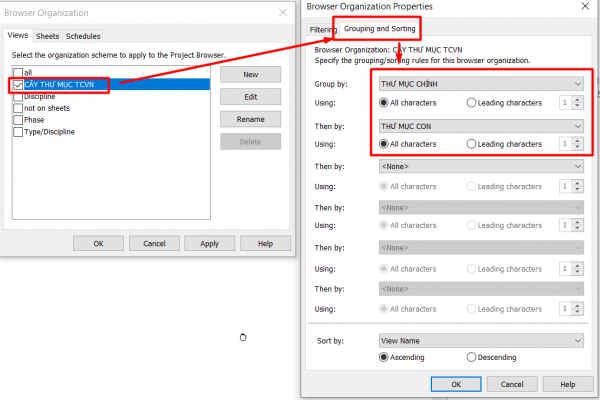The image size is (600, 400).
Task: Open the Schedules tab
Action: tap(83, 37)
